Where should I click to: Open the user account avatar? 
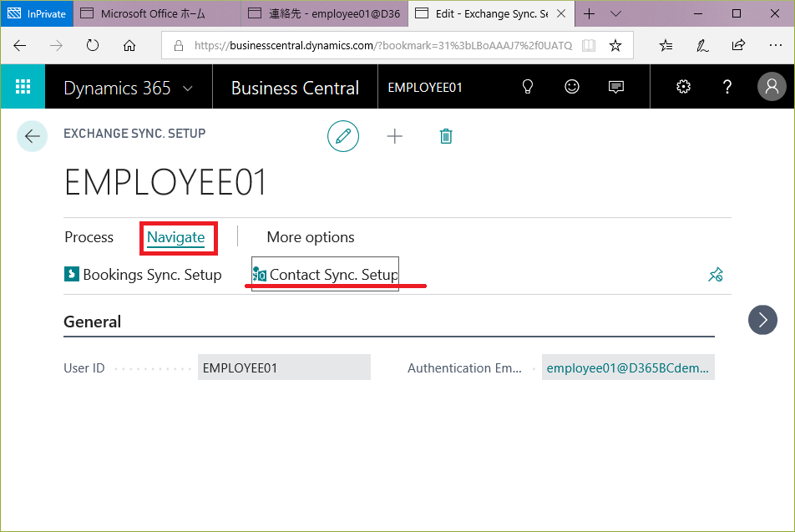pos(772,87)
